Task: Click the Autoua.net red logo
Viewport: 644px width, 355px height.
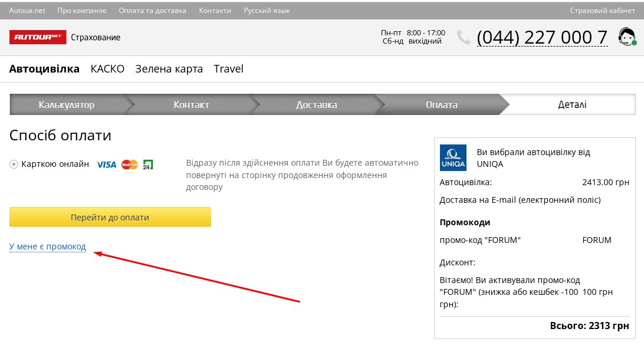Action: tap(38, 37)
